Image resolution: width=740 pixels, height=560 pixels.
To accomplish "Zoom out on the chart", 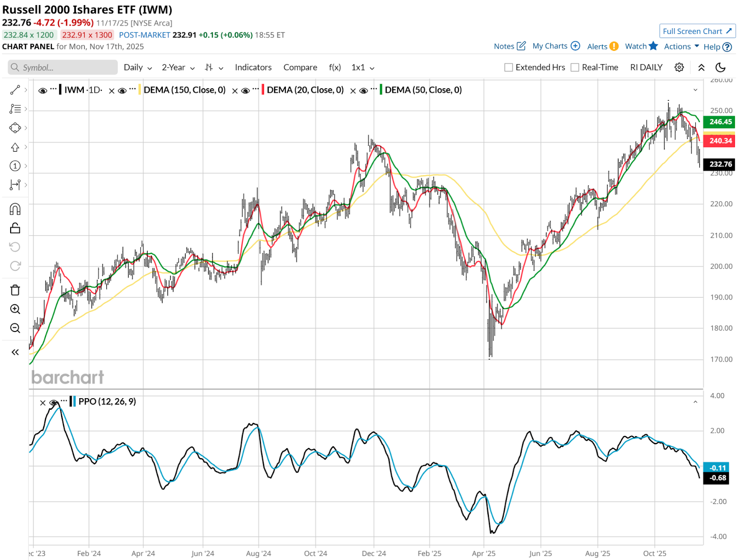I will (x=15, y=328).
